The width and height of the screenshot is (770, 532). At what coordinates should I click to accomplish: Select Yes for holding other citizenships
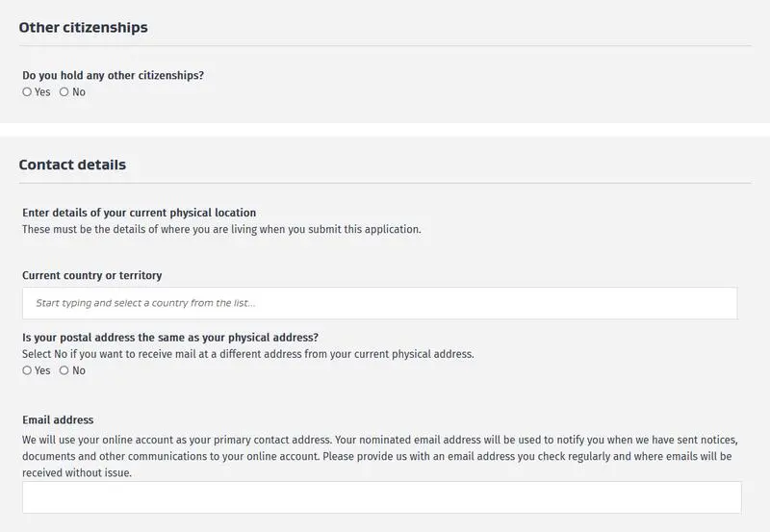[27, 92]
